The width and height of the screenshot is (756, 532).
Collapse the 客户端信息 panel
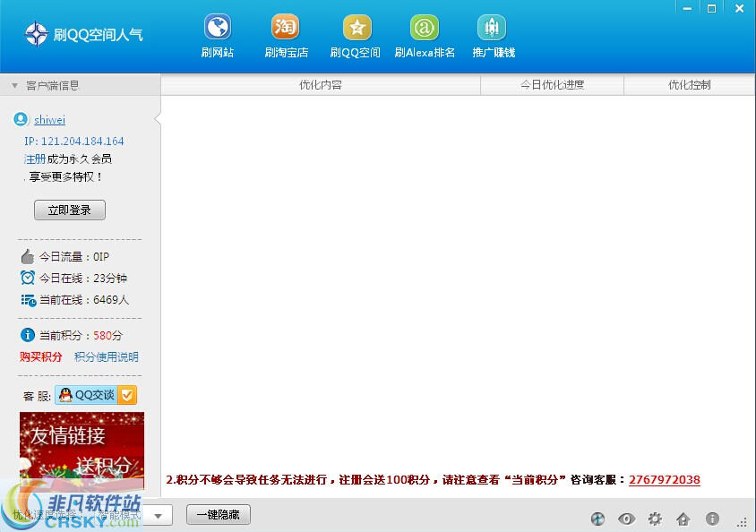[x=13, y=85]
